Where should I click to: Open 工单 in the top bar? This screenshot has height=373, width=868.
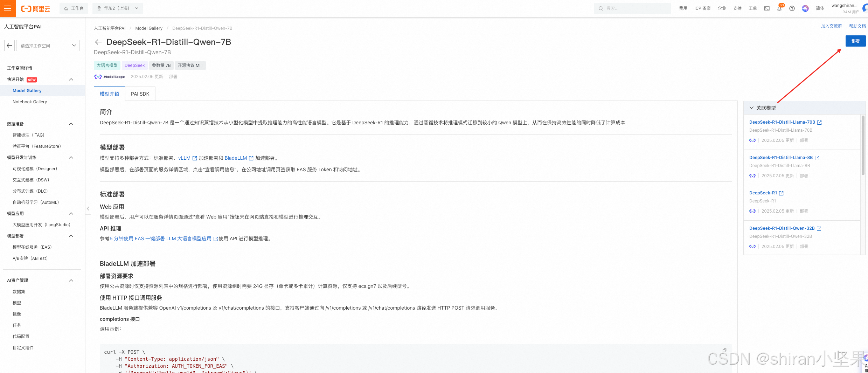tap(753, 8)
